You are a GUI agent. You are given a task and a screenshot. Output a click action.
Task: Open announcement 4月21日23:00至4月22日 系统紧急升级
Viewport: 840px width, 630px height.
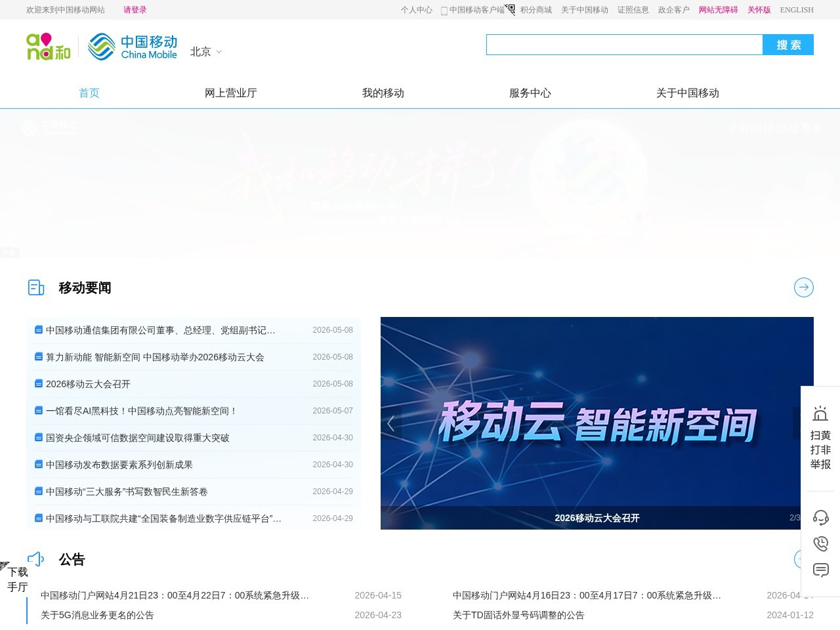[175, 595]
